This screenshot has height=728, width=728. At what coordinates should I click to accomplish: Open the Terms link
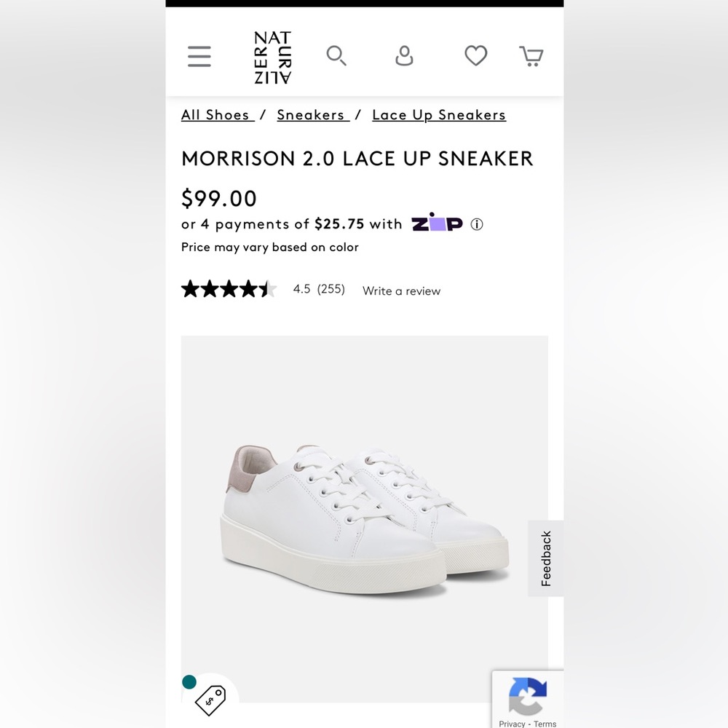(545, 724)
